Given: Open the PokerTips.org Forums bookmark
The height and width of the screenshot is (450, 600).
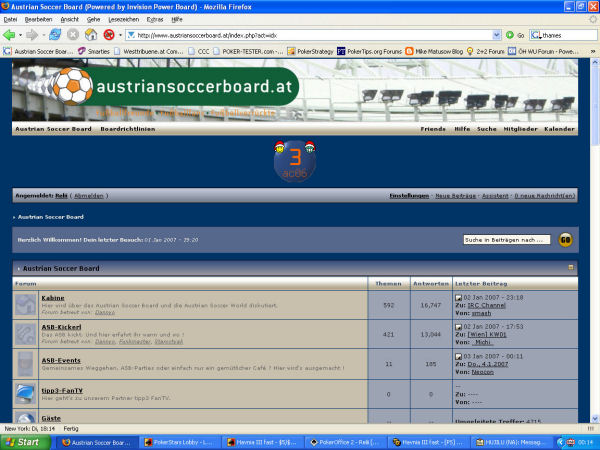Looking at the screenshot, I should click(x=369, y=51).
